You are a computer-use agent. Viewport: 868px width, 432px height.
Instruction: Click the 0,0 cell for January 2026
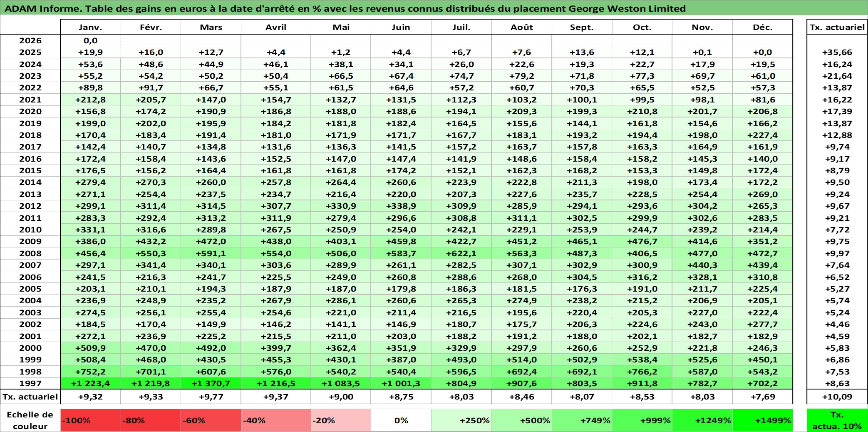(x=90, y=40)
